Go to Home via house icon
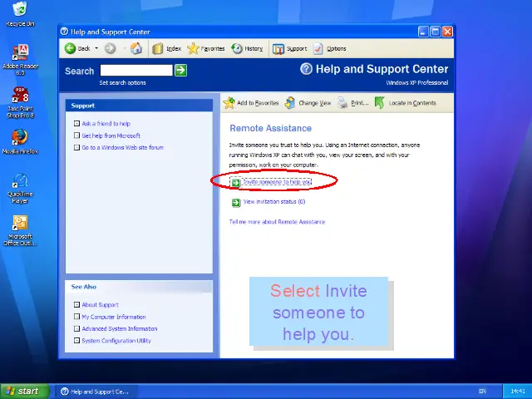The width and height of the screenshot is (532, 399). click(x=136, y=48)
